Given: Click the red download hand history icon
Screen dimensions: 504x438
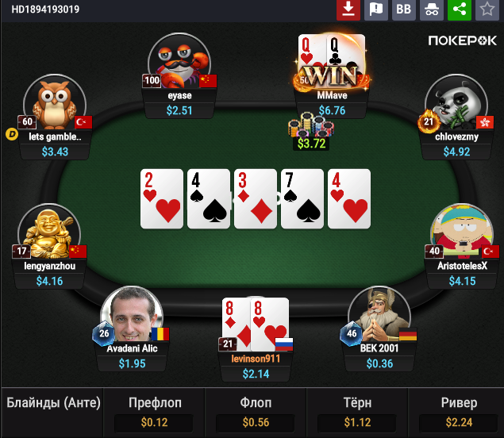Looking at the screenshot, I should pos(348,9).
